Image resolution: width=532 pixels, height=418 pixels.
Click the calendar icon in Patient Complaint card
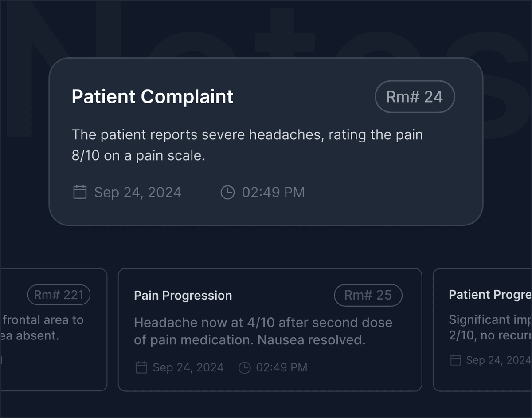coord(80,192)
